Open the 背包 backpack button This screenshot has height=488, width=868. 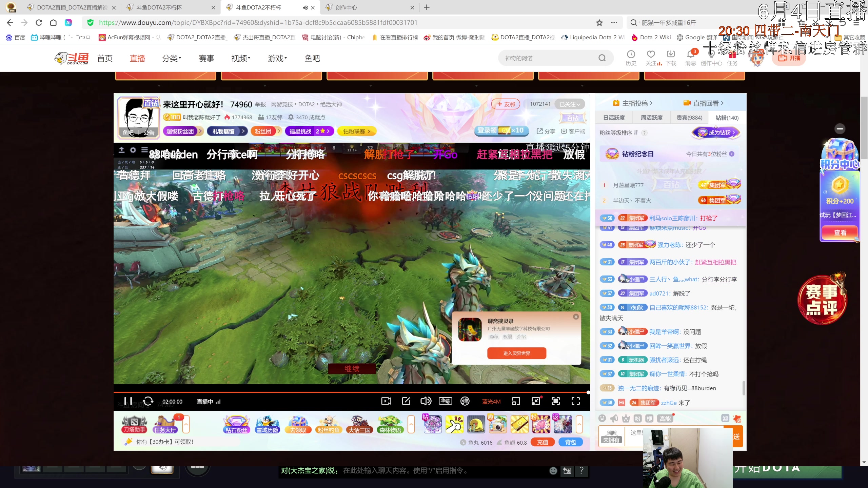pos(571,442)
